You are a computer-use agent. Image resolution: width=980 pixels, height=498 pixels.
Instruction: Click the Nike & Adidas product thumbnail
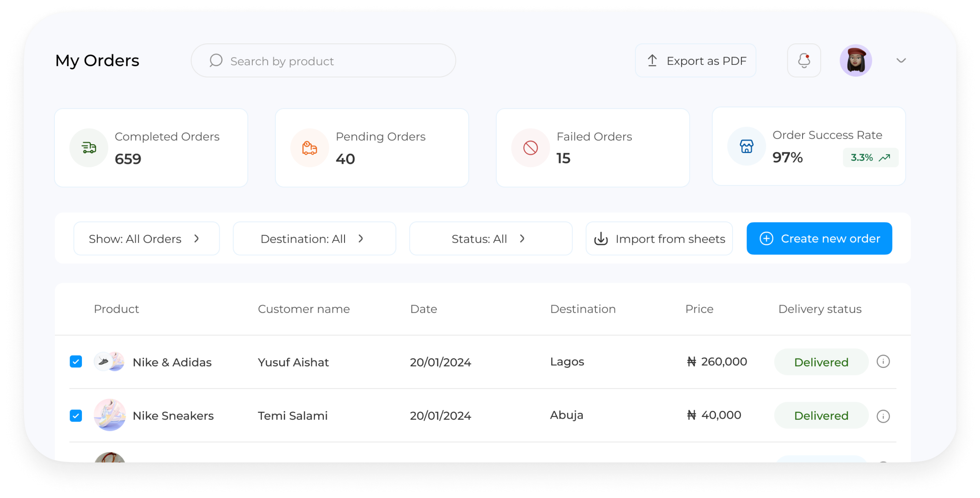click(x=109, y=361)
